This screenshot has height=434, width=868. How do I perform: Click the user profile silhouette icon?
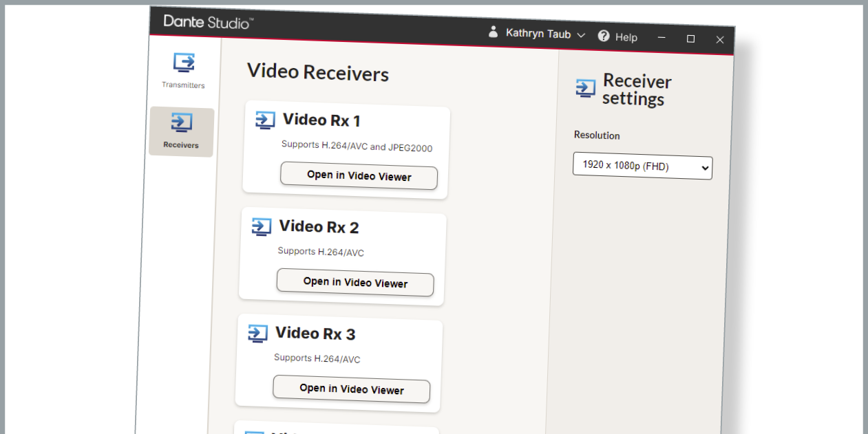pos(493,32)
